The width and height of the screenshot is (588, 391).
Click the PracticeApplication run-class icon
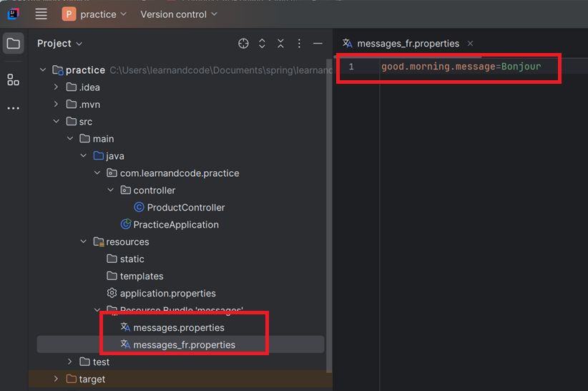[x=126, y=224]
